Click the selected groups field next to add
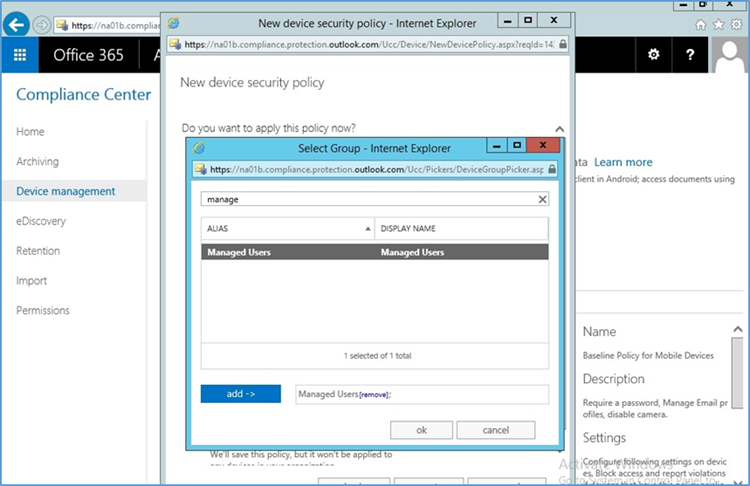Viewport: 750px width, 486px height. click(x=422, y=394)
